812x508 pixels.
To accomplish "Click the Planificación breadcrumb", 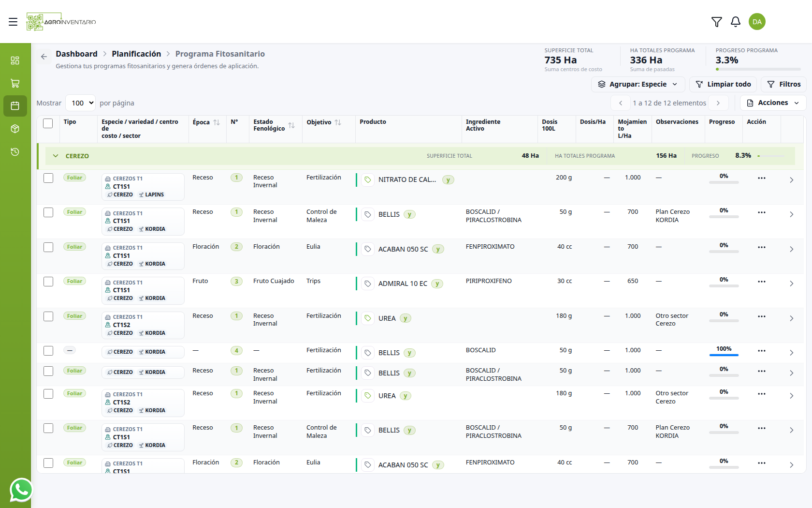I will click(x=136, y=54).
